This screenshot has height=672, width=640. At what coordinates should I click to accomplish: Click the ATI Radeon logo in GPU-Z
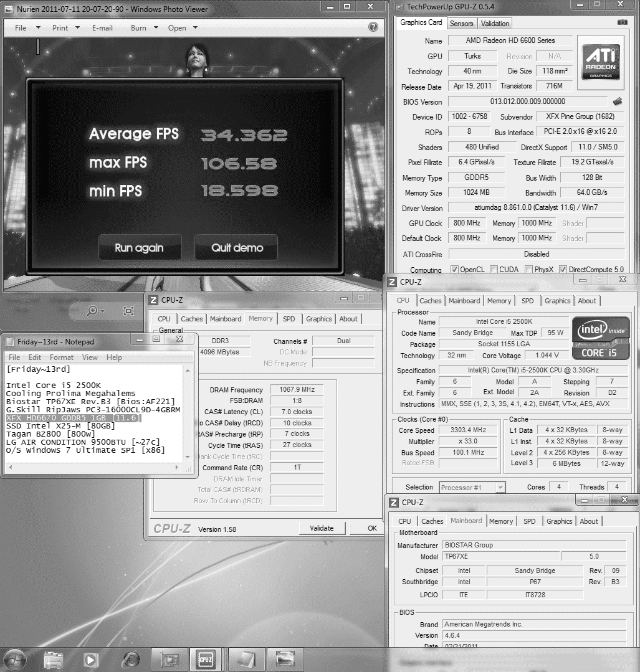[601, 62]
